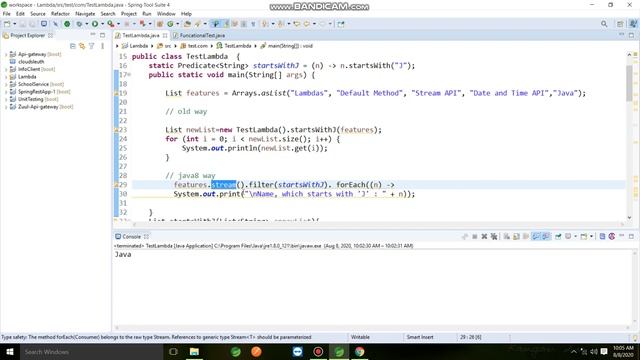Click the New file icon in toolbar
This screenshot has width=640, height=360.
click(x=7, y=24)
